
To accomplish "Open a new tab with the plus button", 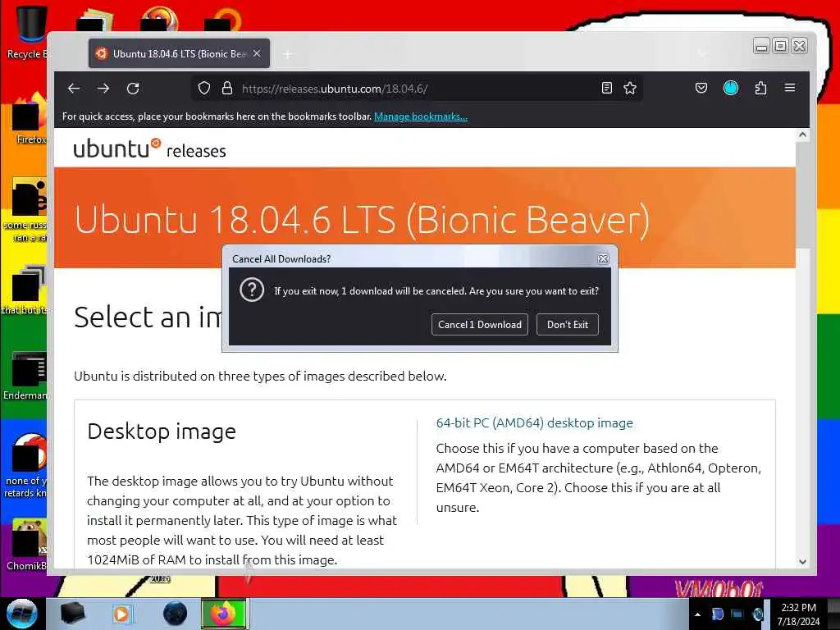I will pyautogui.click(x=288, y=54).
